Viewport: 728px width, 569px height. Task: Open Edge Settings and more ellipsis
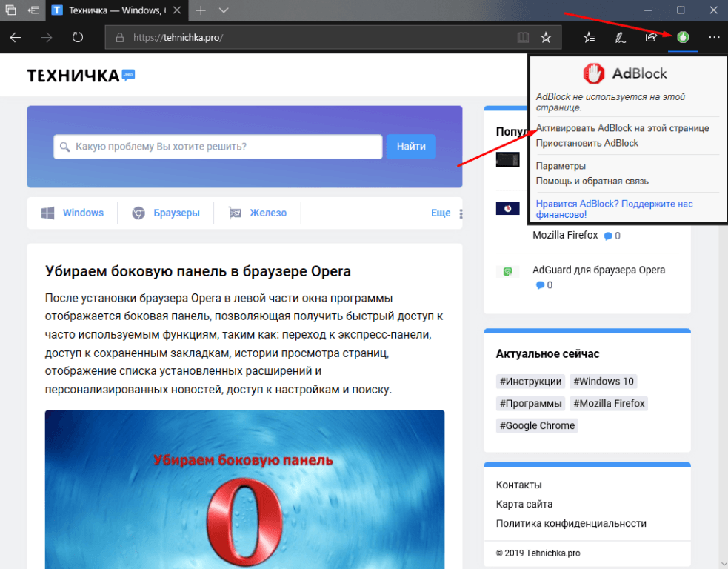[x=714, y=37]
